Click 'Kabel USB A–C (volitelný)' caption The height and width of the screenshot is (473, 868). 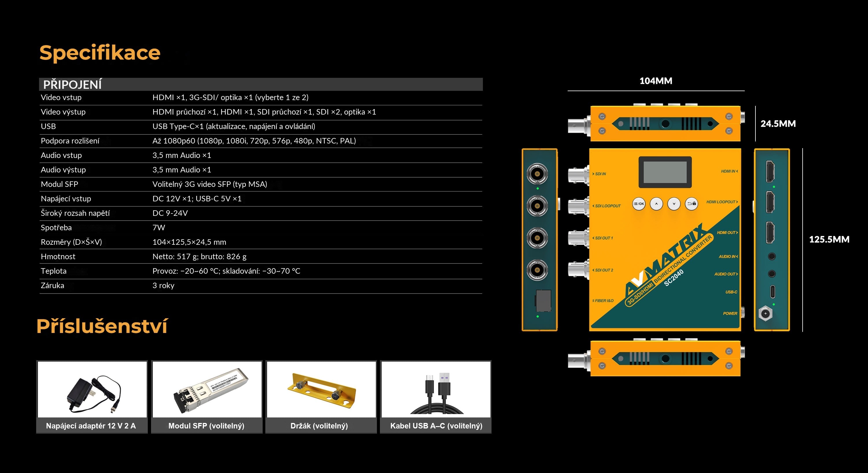436,426
